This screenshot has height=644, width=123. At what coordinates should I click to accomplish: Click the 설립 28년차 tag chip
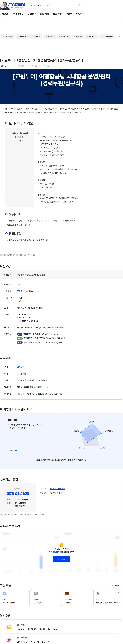pos(7,37)
